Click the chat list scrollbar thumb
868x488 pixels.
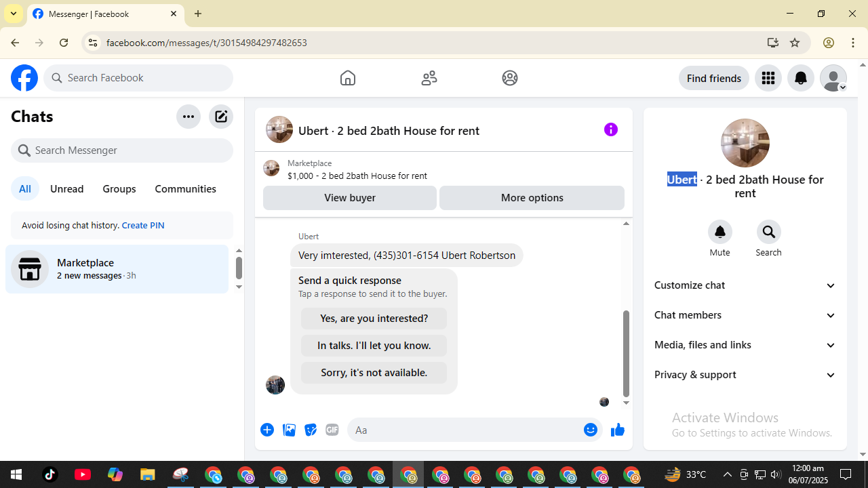tap(239, 268)
